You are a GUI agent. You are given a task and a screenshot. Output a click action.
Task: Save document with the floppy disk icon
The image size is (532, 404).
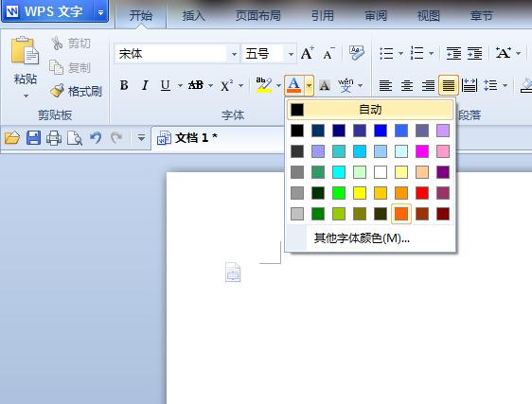pyautogui.click(x=33, y=138)
